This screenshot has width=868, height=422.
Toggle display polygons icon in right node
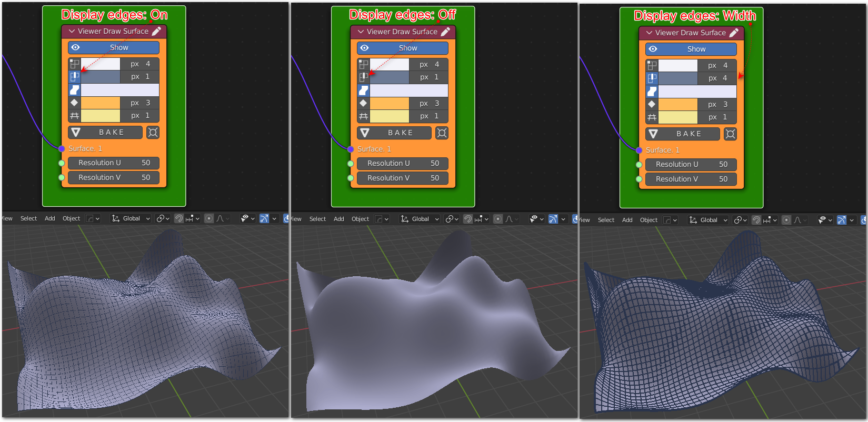[x=652, y=92]
